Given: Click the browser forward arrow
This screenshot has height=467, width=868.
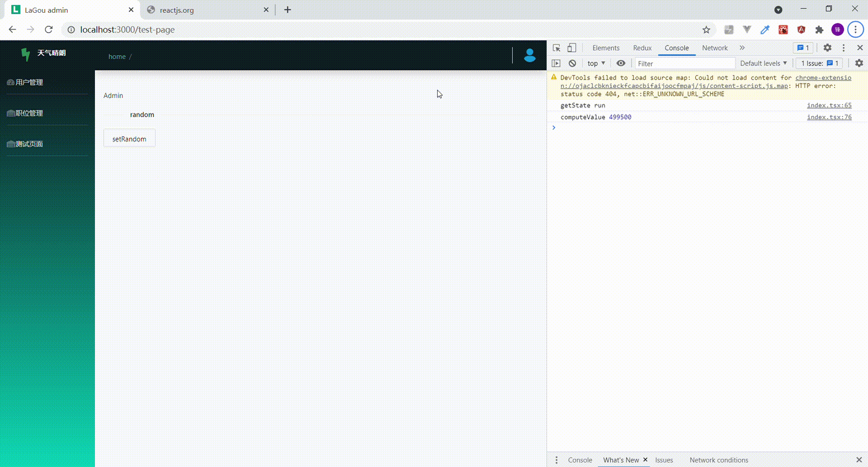Looking at the screenshot, I should [30, 29].
